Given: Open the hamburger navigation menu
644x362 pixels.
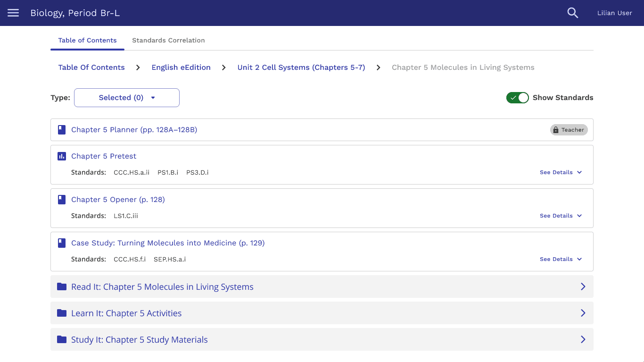Looking at the screenshot, I should tap(13, 13).
